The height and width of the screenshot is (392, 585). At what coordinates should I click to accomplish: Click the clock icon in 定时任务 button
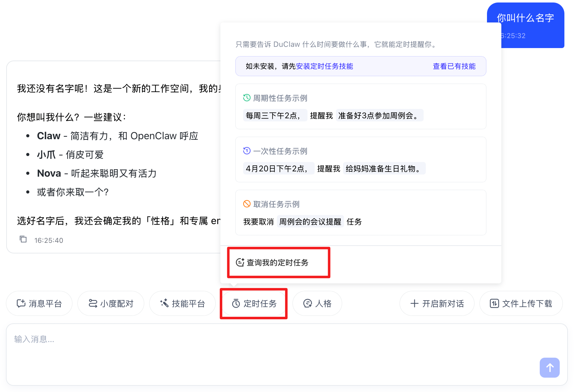point(236,304)
